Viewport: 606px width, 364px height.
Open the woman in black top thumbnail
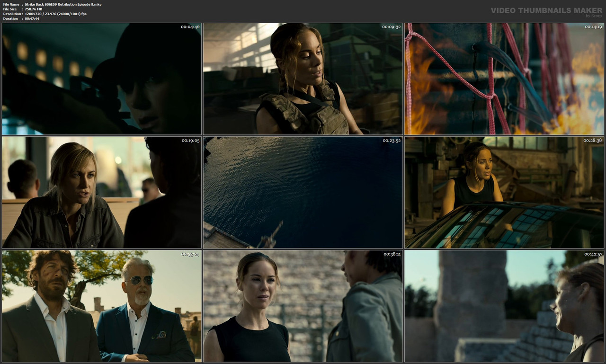(303, 306)
